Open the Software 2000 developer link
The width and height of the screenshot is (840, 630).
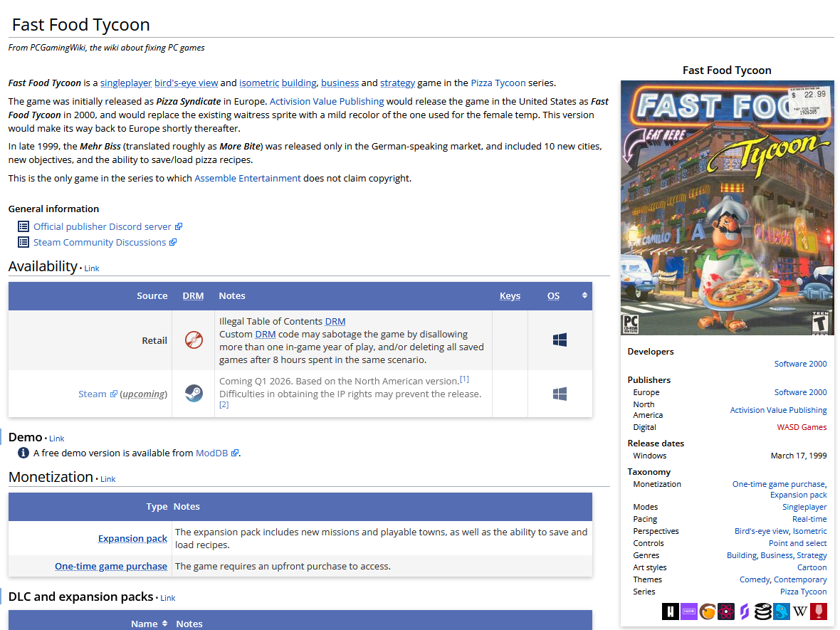coord(800,364)
